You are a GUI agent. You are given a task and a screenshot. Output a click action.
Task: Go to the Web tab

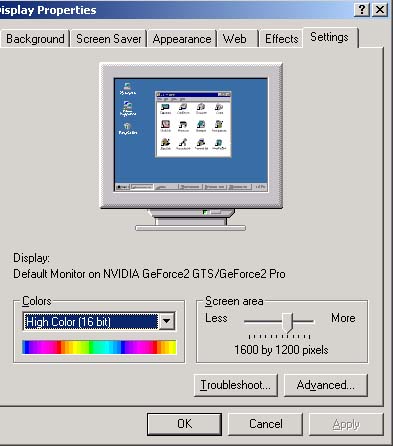[235, 39]
